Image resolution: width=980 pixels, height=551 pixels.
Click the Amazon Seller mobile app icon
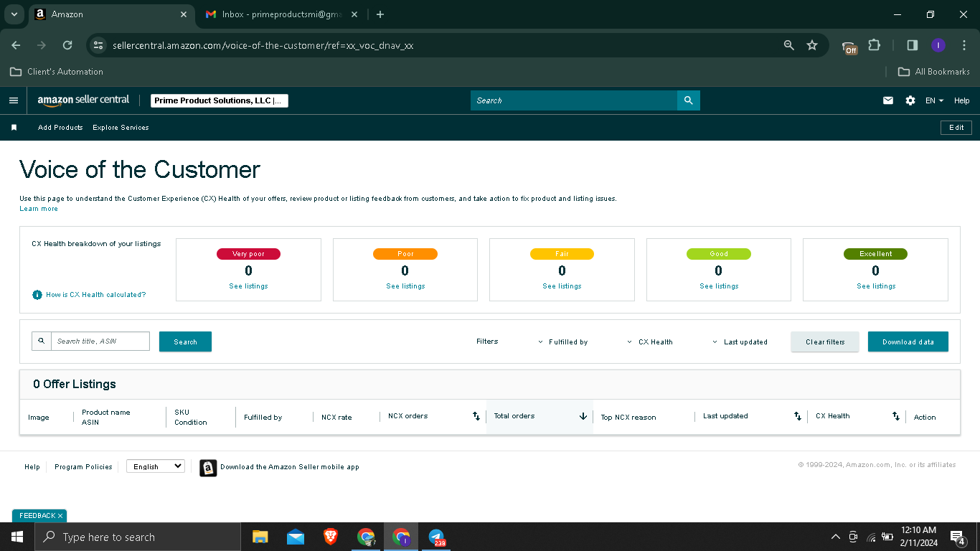coord(208,468)
